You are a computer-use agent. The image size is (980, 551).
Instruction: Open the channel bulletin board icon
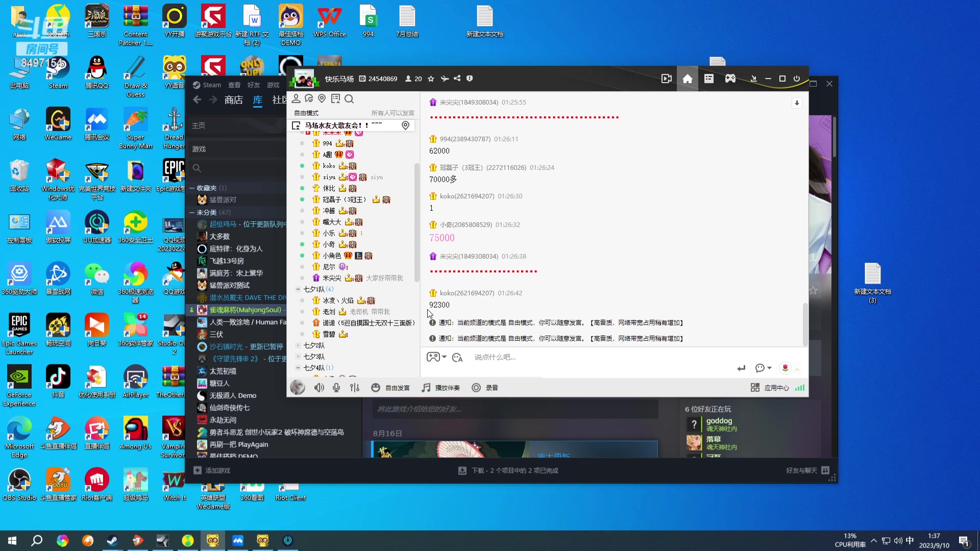(x=335, y=98)
